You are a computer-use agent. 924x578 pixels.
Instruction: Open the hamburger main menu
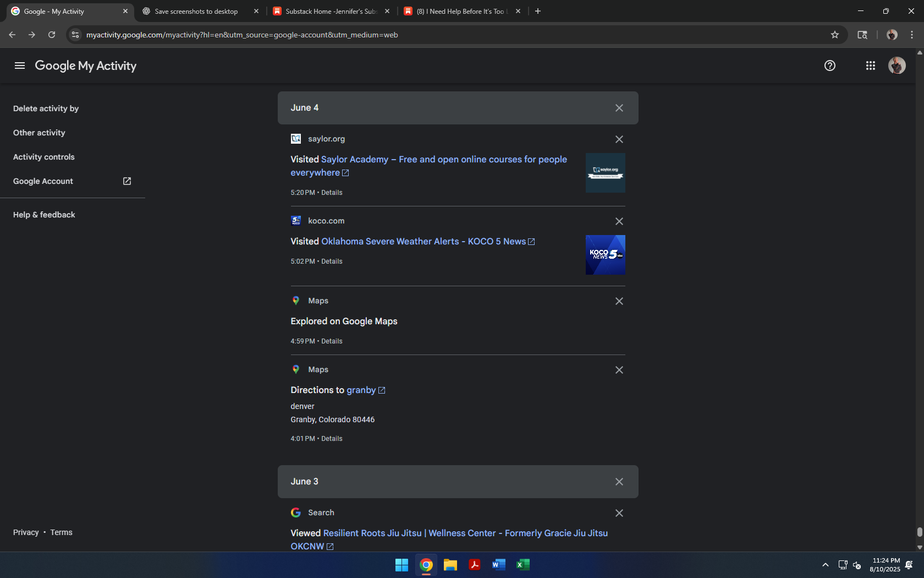(20, 66)
